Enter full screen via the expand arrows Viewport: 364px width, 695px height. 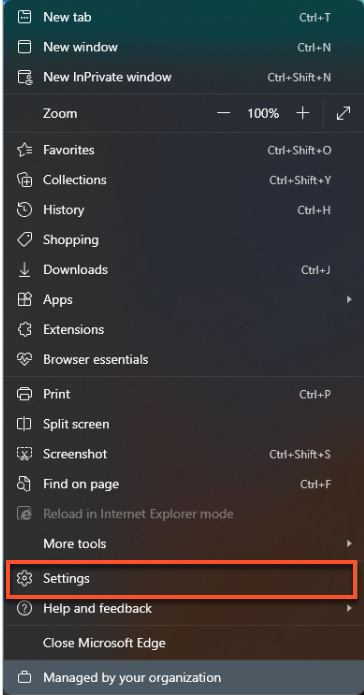pyautogui.click(x=343, y=113)
